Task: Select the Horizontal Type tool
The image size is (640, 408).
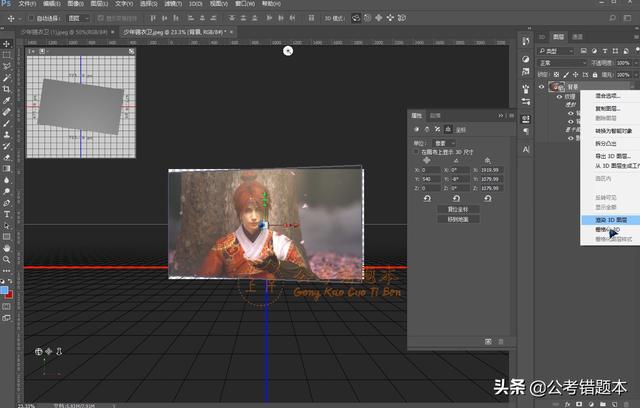Action: click(x=7, y=214)
